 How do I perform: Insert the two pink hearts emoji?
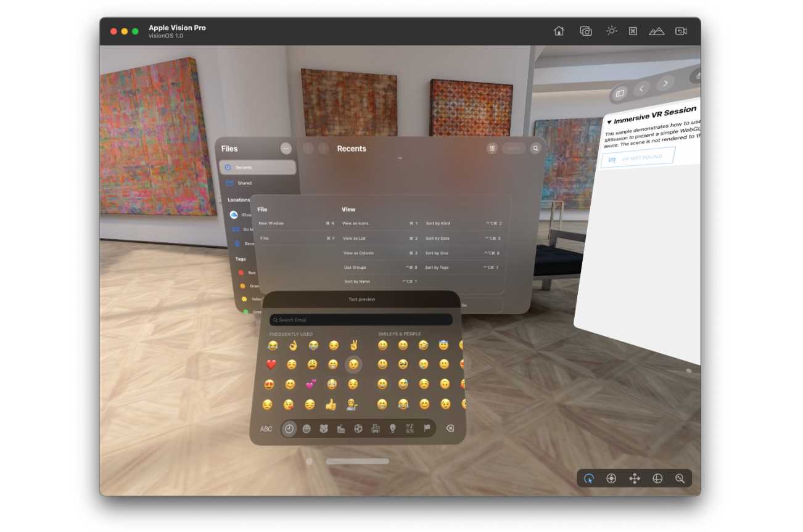click(x=311, y=384)
